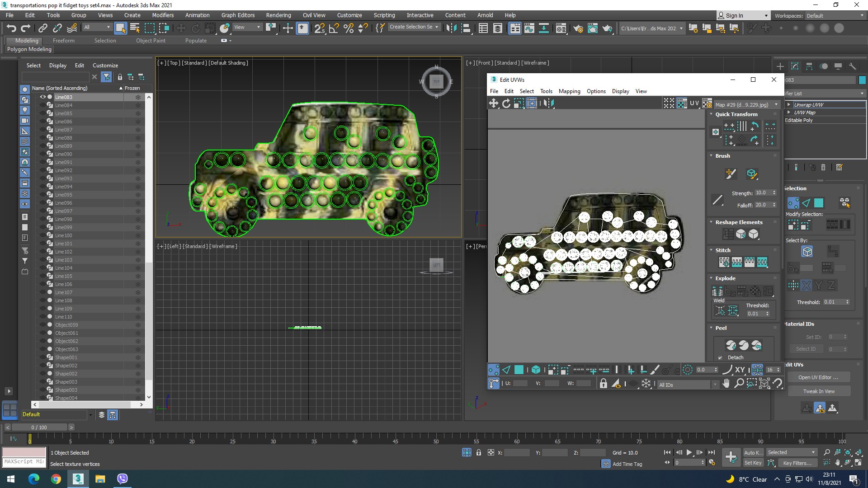Toggle visibility eye for Line083
Viewport: 868px width, 488px height.
coord(43,97)
